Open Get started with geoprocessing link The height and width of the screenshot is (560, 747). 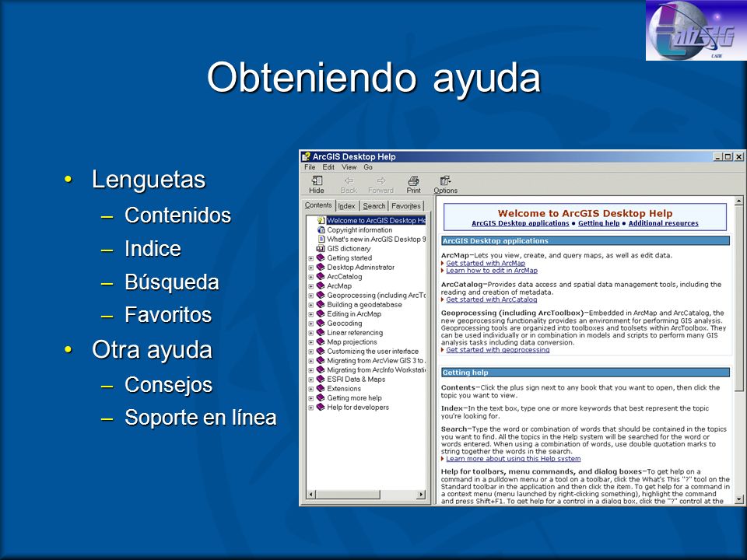[x=497, y=350]
